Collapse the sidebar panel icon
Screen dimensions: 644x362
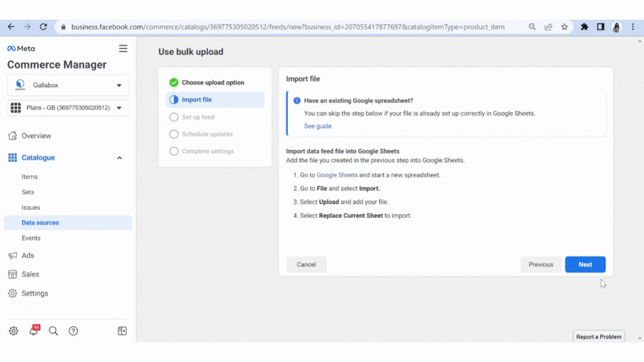(122, 331)
